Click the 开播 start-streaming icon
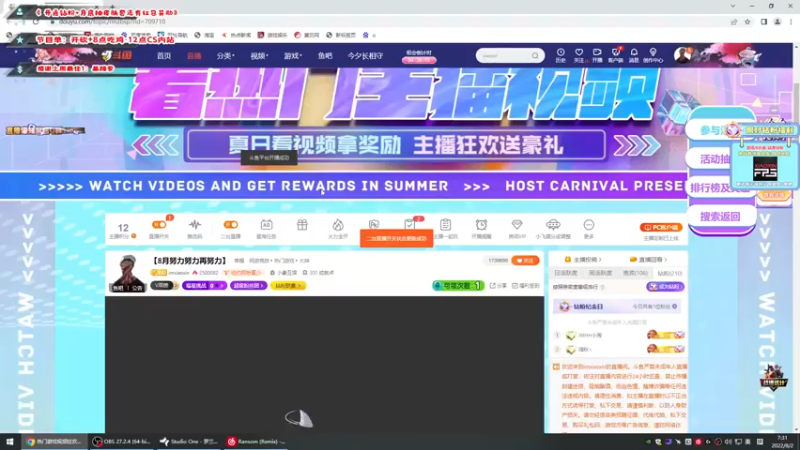This screenshot has width=800, height=450. point(597,53)
